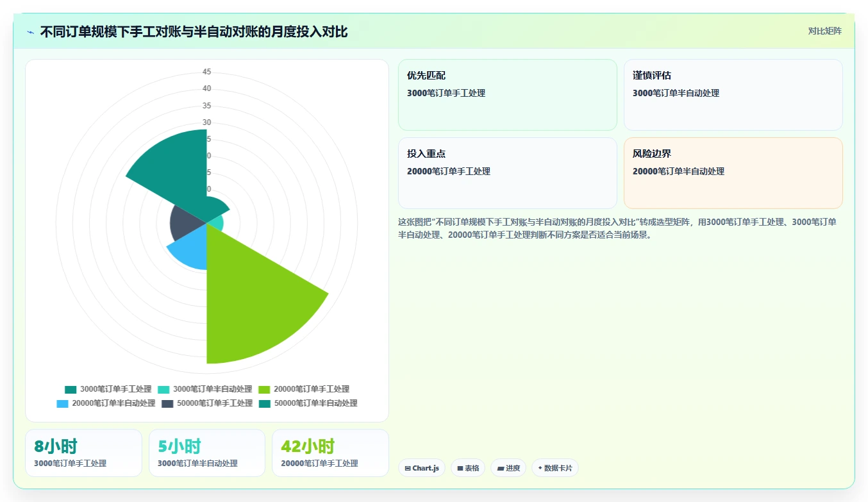Click the 数据卡片 tag chip
Viewport: 868px width, 502px height.
pos(555,468)
